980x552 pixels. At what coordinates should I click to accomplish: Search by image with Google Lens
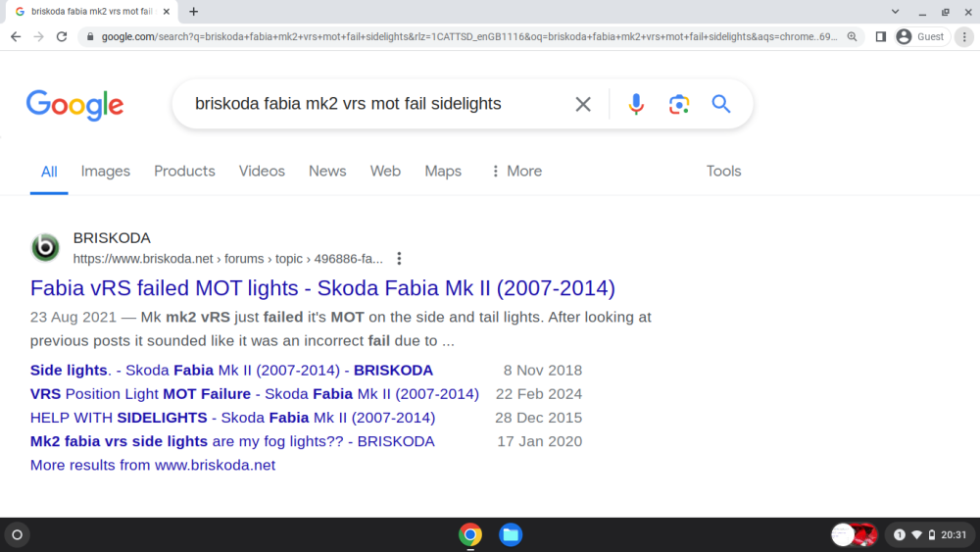tap(679, 104)
